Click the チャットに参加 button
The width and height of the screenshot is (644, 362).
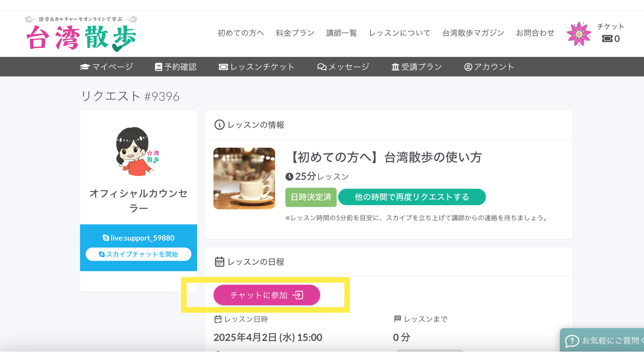point(267,295)
